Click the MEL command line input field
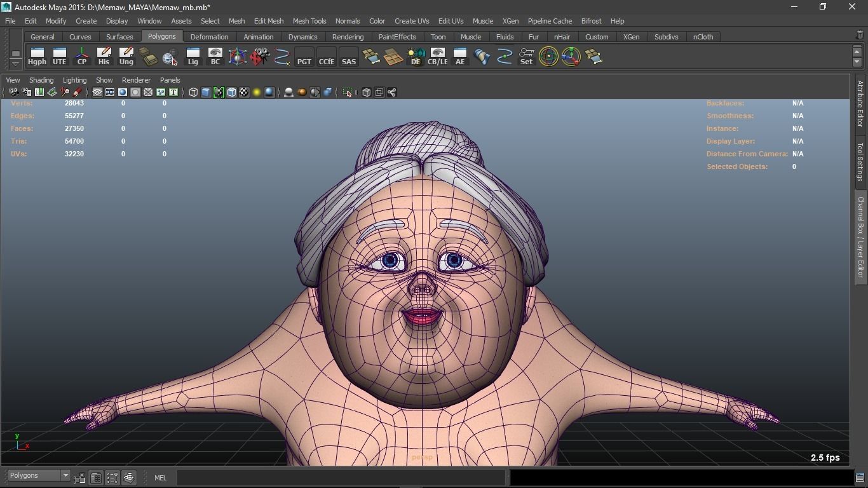The height and width of the screenshot is (488, 868). click(x=341, y=478)
